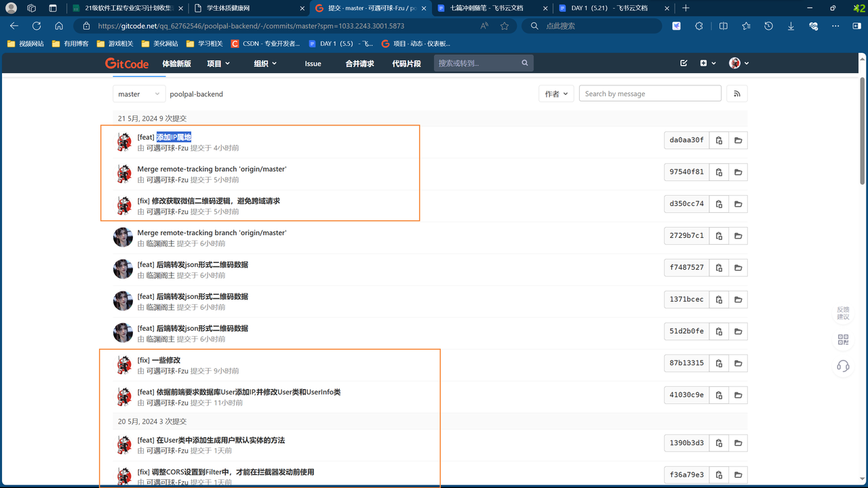The image size is (868, 488).
Task: Open the Issue page
Action: (313, 63)
